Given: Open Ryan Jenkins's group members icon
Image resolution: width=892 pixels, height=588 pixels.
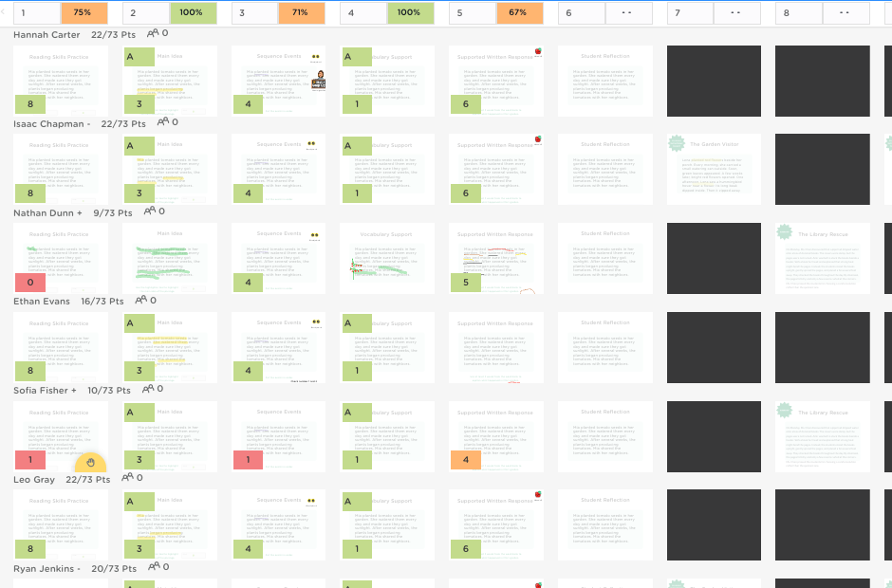Looking at the screenshot, I should (x=154, y=567).
